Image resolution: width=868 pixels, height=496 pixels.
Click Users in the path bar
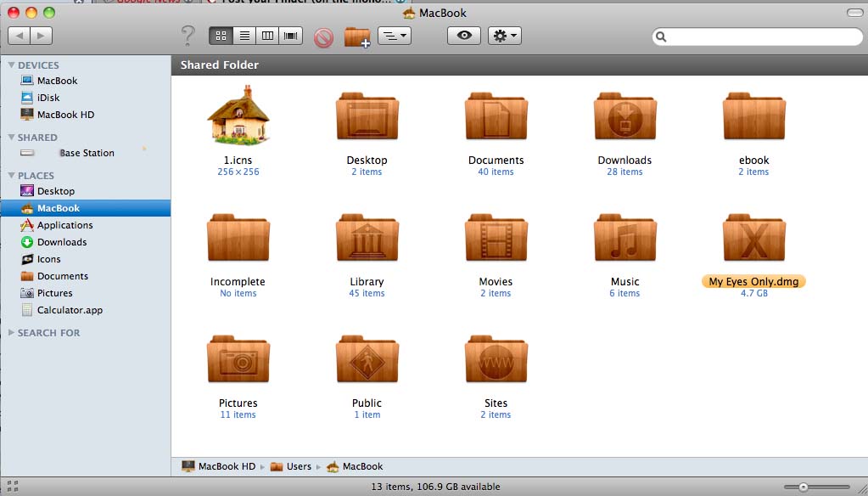[x=291, y=466]
